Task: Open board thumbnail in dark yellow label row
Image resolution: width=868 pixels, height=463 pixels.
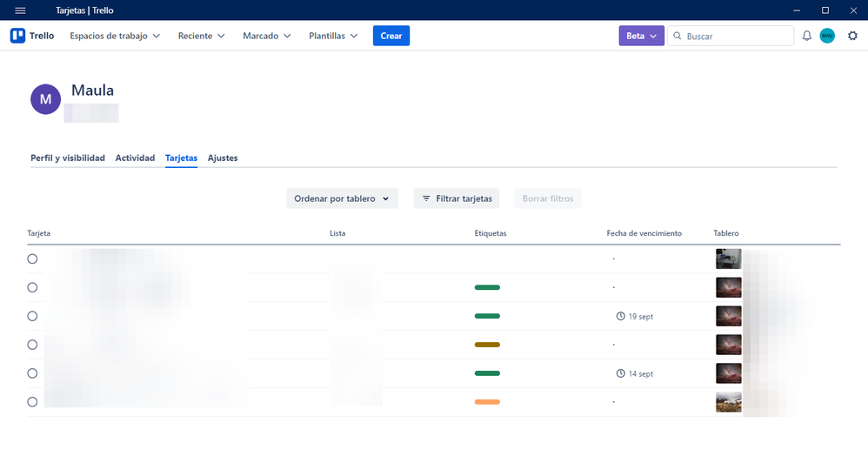Action: 729,345
